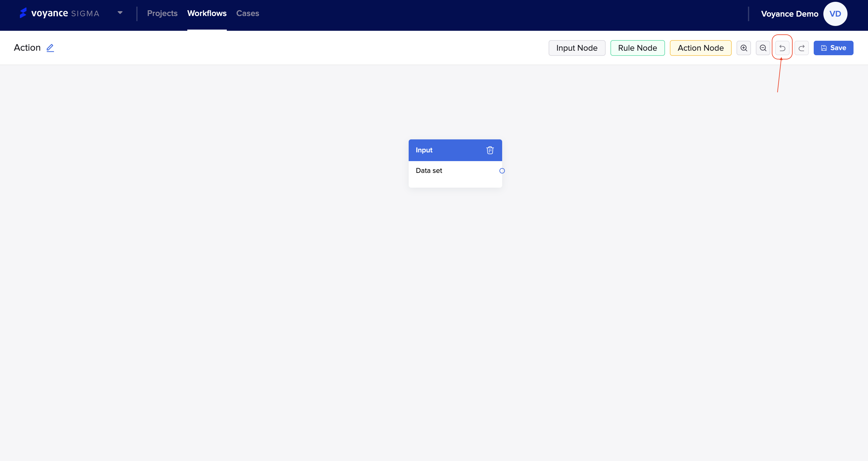Go to the Cases tab
This screenshot has width=868, height=461.
tap(248, 13)
